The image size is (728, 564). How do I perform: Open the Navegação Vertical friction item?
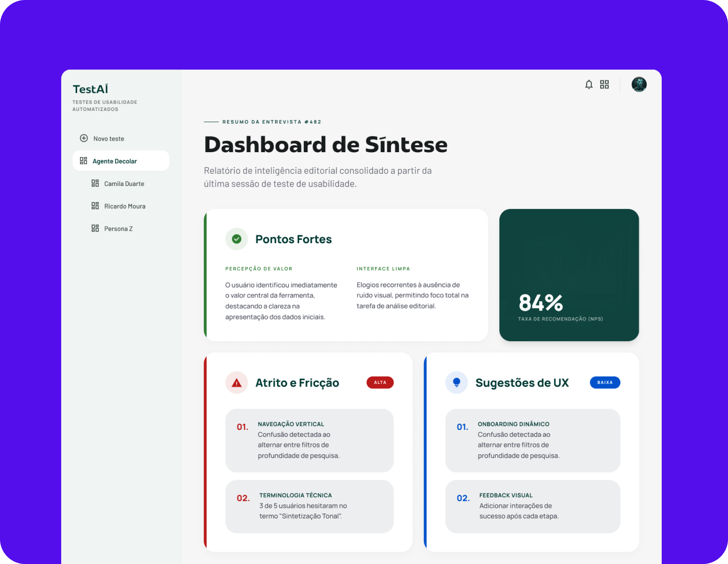309,440
